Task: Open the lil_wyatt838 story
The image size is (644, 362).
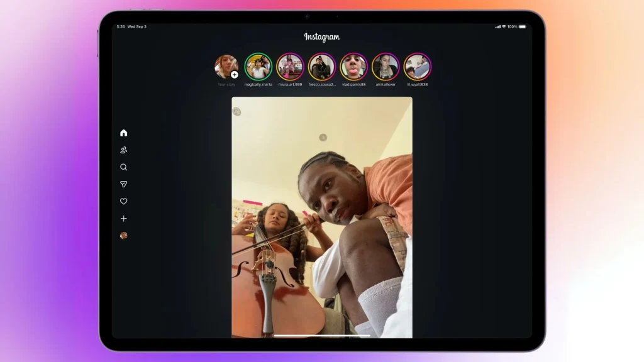Action: tap(417, 67)
